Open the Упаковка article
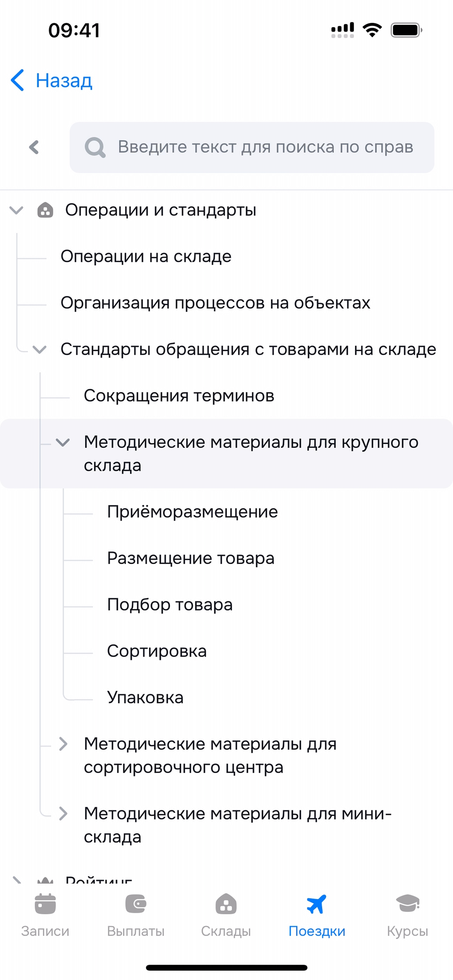Viewport: 453px width, 980px height. [x=145, y=697]
